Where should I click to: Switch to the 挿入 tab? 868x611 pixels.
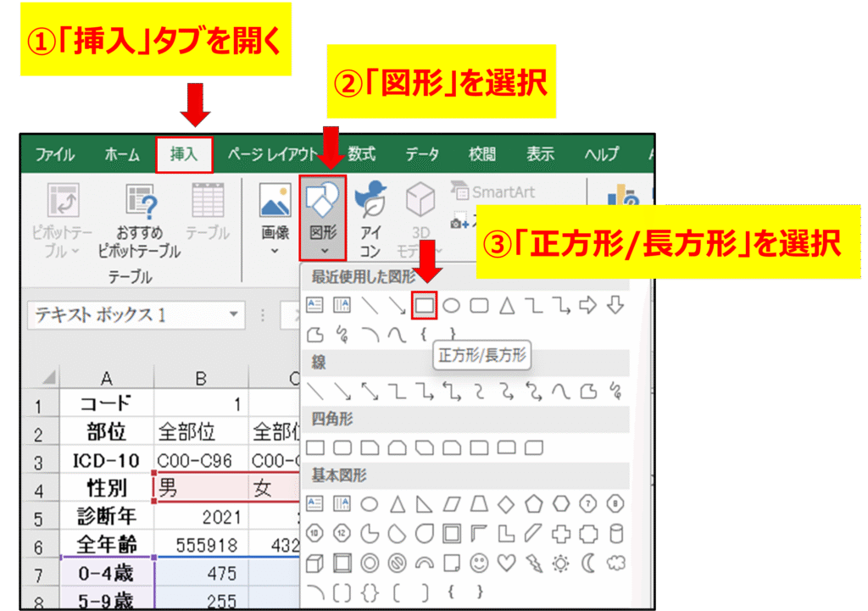[x=184, y=154]
